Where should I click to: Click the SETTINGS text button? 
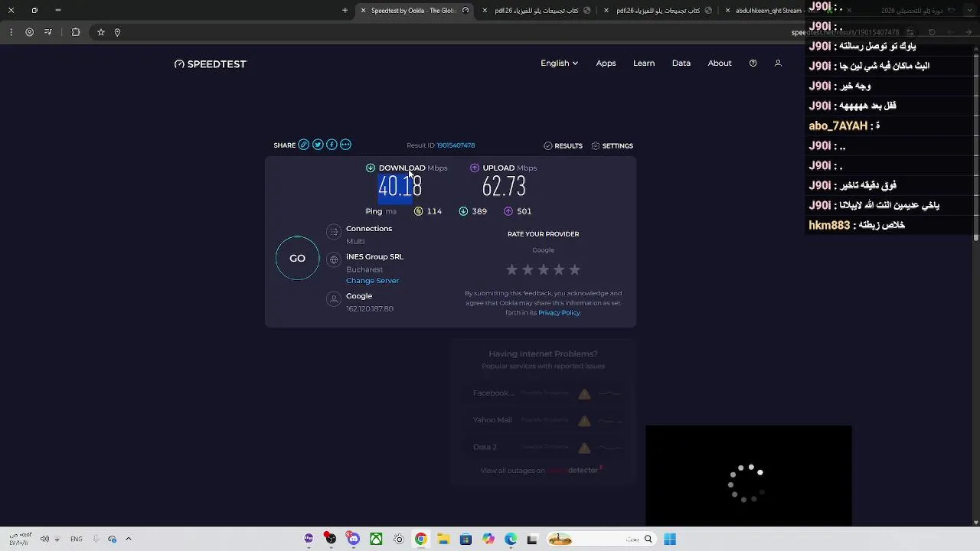tap(618, 146)
